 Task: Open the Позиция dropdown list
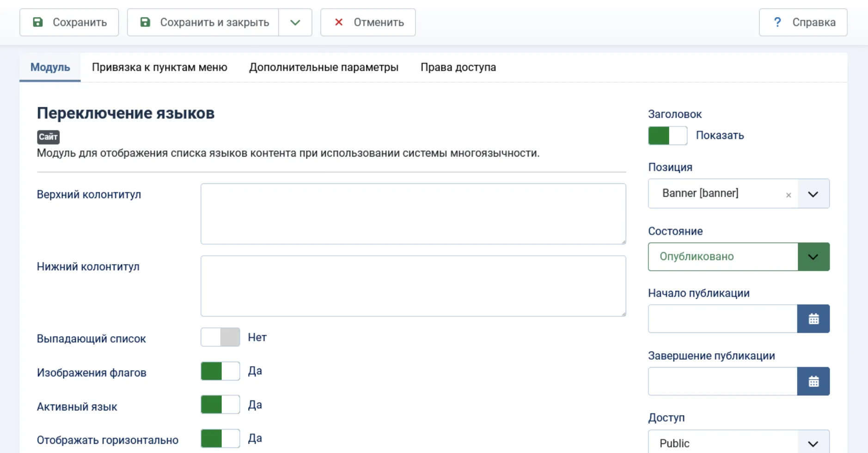pos(813,194)
